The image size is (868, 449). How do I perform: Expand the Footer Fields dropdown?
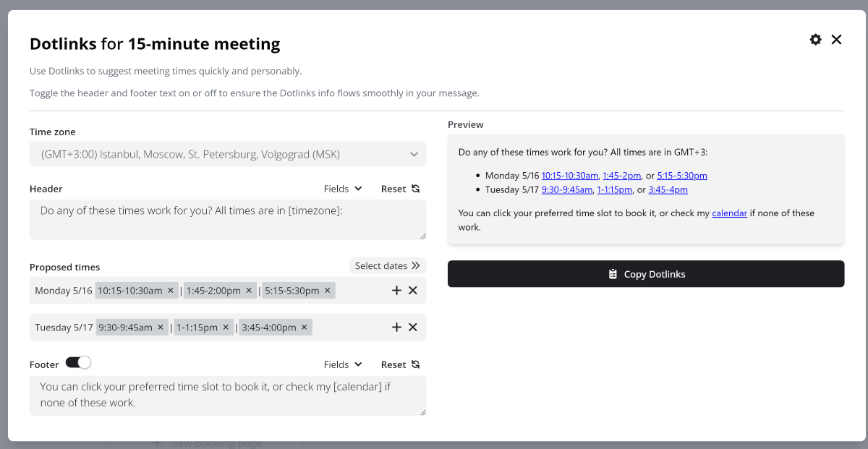[343, 364]
